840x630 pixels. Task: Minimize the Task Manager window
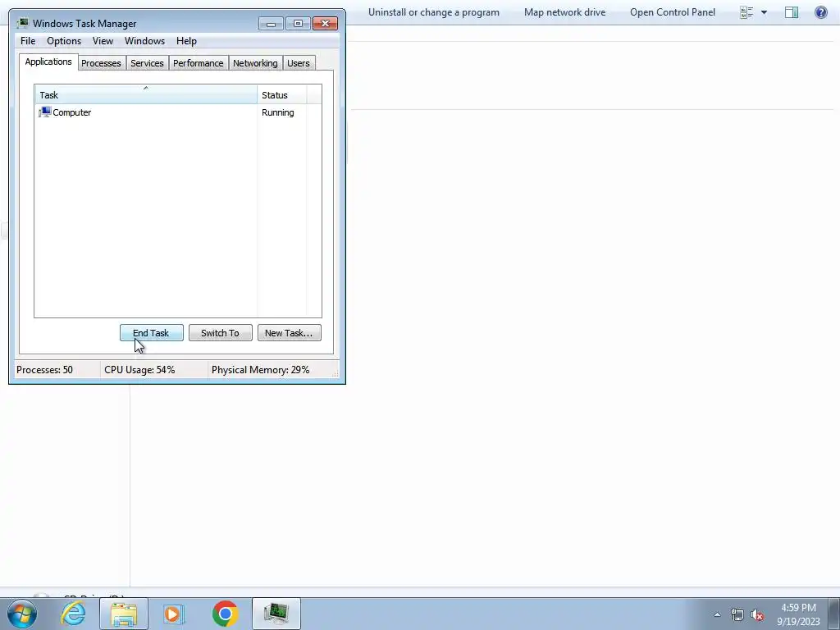click(x=271, y=23)
